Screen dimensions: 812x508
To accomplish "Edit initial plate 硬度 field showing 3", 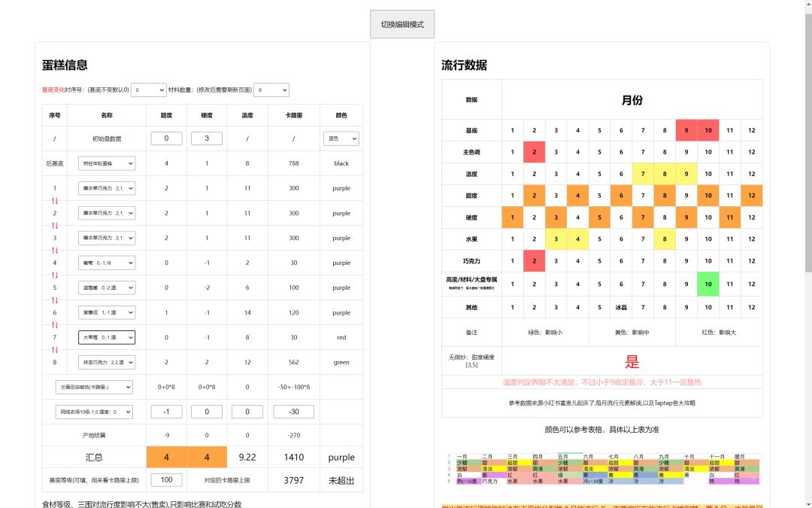I will click(x=207, y=138).
